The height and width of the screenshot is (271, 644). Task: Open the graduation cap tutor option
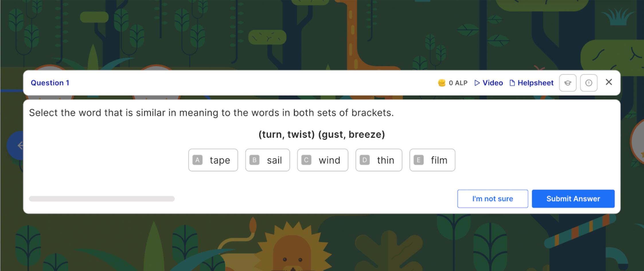pyautogui.click(x=567, y=83)
